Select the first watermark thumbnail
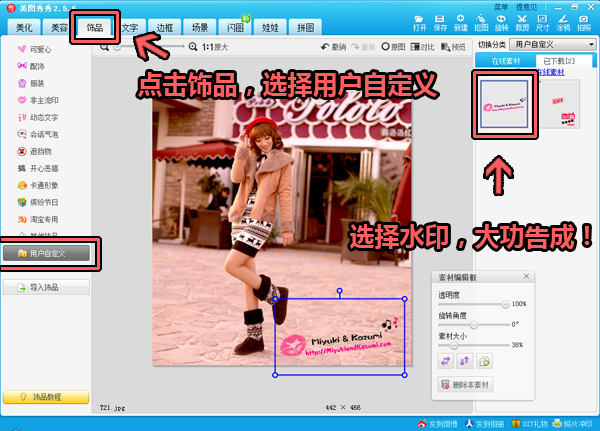The image size is (600, 431). [507, 105]
